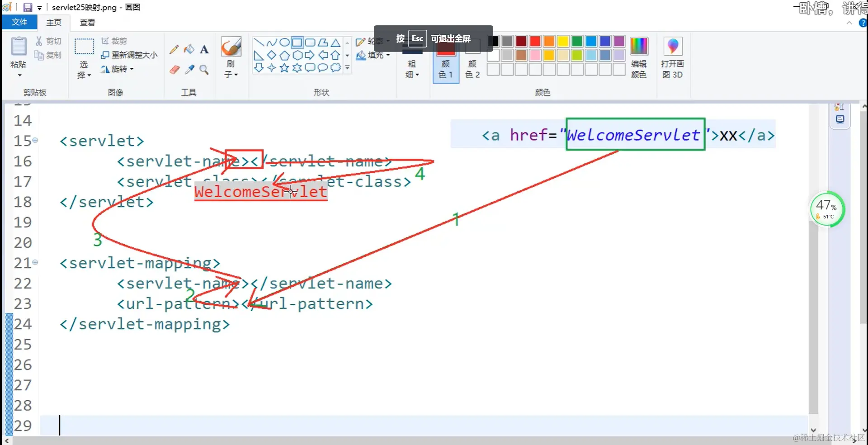868x445 pixels.
Task: Select the Magnifier tool
Action: pos(204,70)
